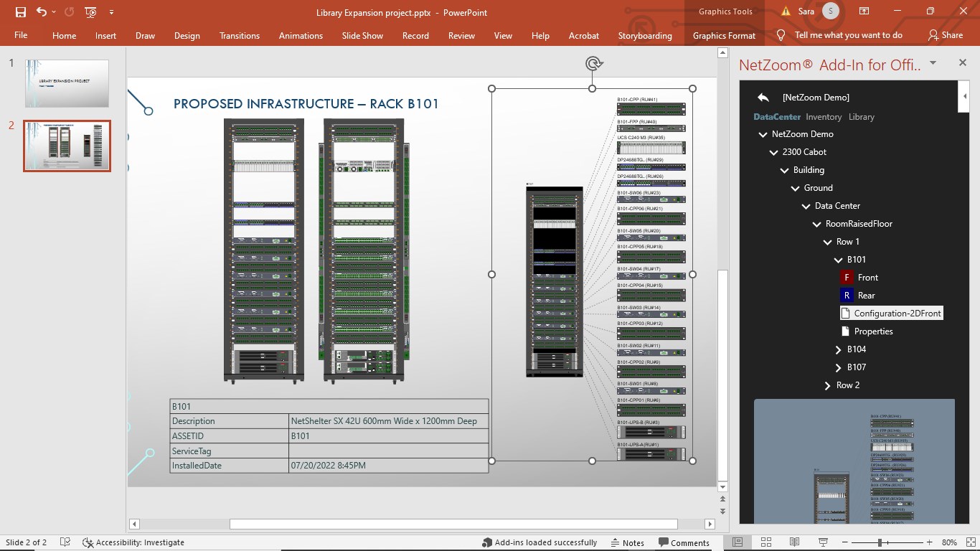Toggle Normal view button in status bar

click(x=737, y=542)
